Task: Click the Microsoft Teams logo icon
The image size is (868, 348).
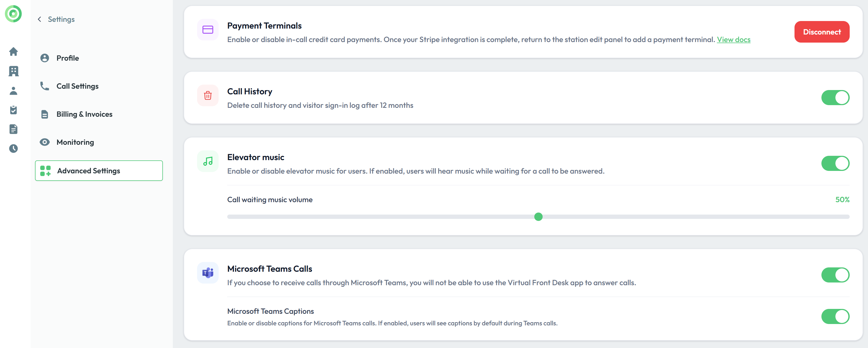Action: (x=208, y=273)
